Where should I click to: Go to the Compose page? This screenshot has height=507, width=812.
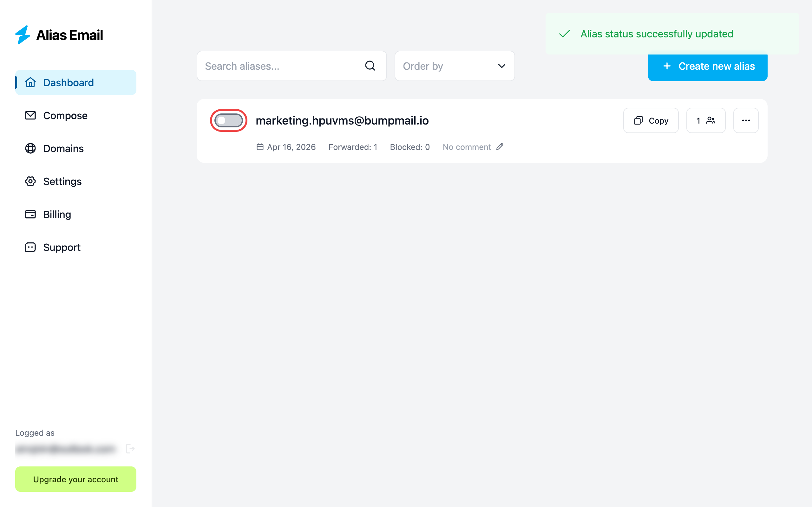tap(65, 115)
